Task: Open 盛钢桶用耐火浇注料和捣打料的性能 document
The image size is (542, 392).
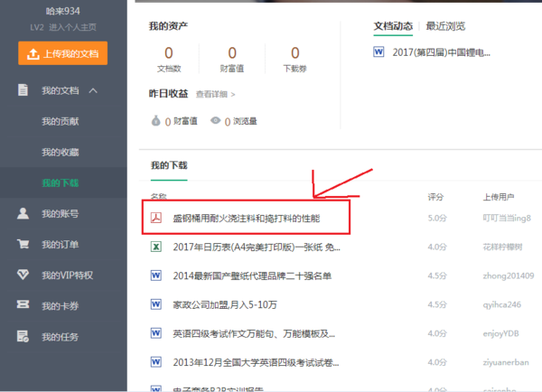Action: [x=246, y=218]
